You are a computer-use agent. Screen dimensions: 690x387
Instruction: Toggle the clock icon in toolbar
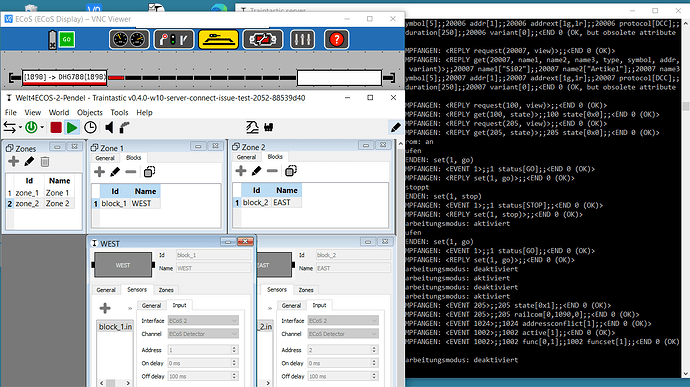click(x=90, y=128)
